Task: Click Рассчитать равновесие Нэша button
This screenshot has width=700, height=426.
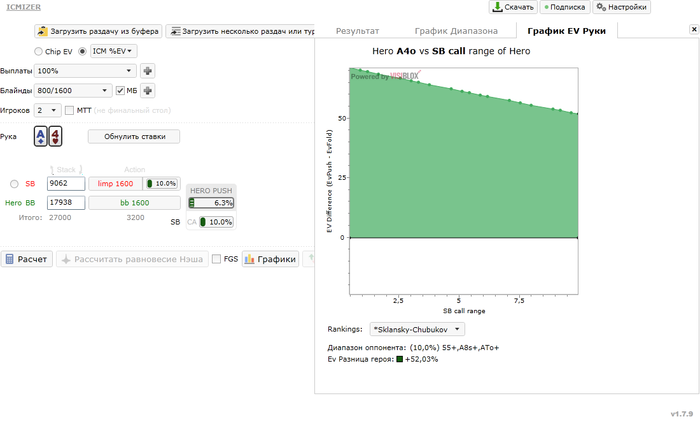Action: point(132,259)
